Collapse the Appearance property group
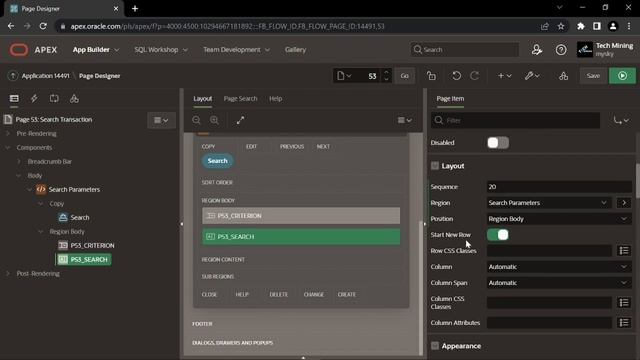 tap(435, 346)
